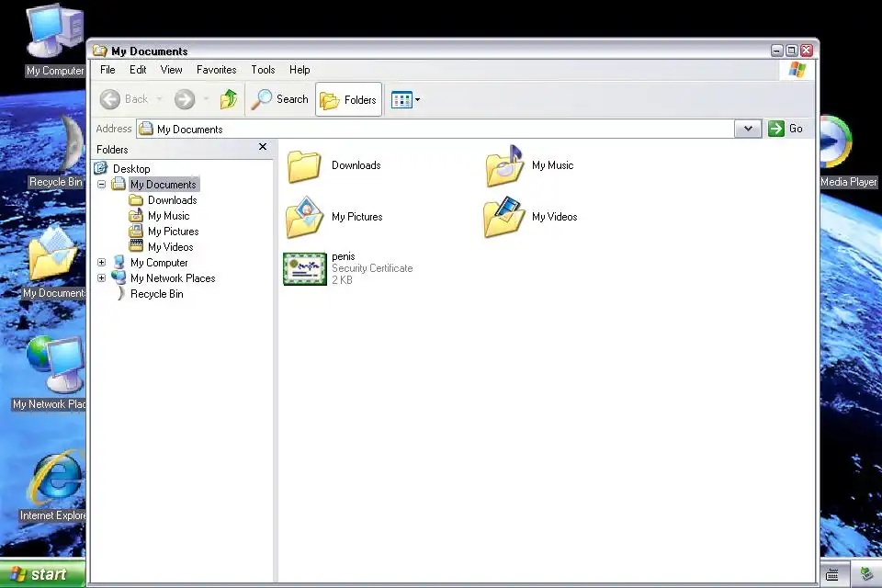Close the Folders side pane
The height and width of the screenshot is (588, 882).
click(x=263, y=147)
